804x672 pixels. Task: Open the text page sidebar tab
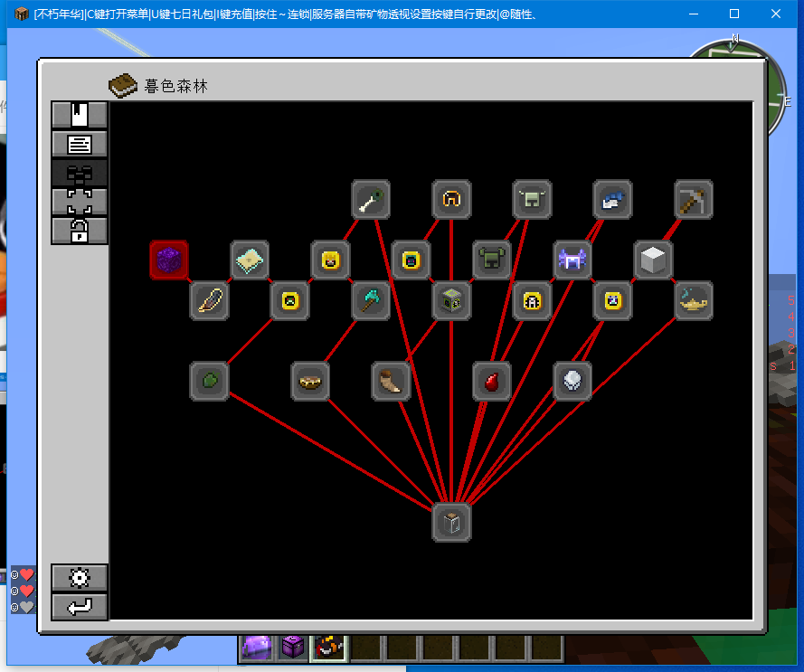pyautogui.click(x=80, y=144)
